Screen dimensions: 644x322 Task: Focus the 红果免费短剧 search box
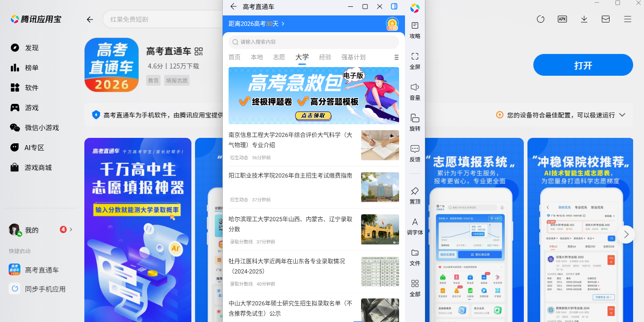pos(163,20)
